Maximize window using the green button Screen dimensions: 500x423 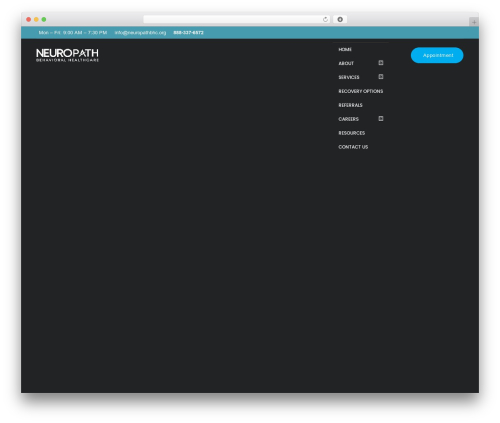pyautogui.click(x=44, y=19)
